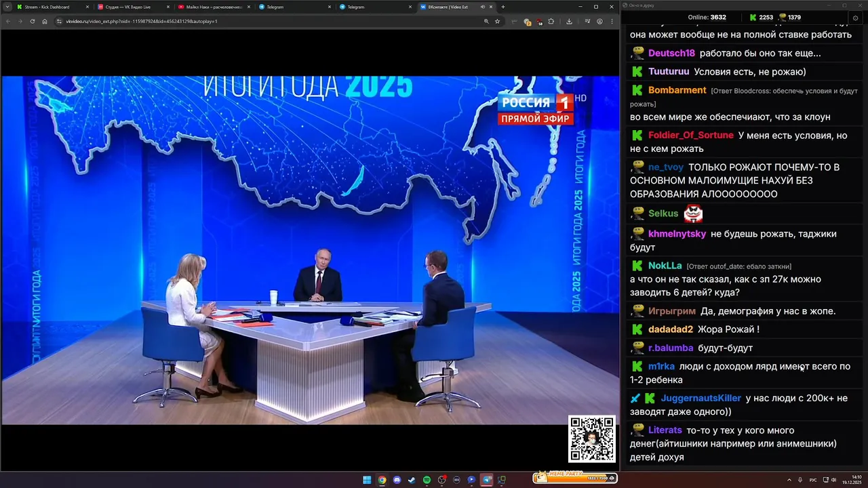
Task: Open the Chrome three-dot menu
Action: [612, 21]
